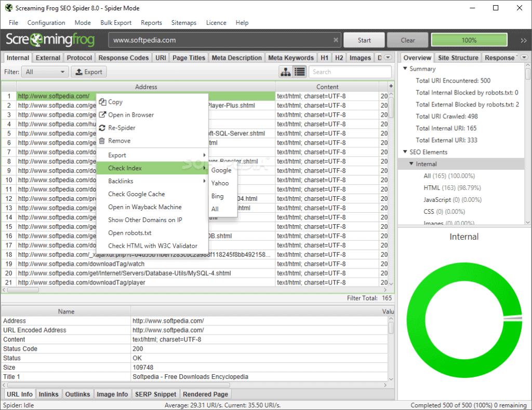
Task: Choose Check HTML with W3C Validator
Action: 152,245
